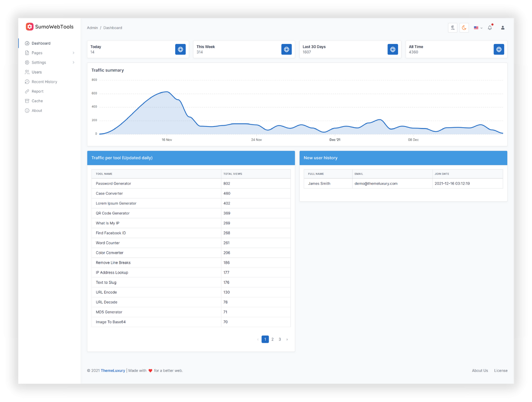Open the language flag dropdown
This screenshot has width=532, height=402.
[x=478, y=28]
